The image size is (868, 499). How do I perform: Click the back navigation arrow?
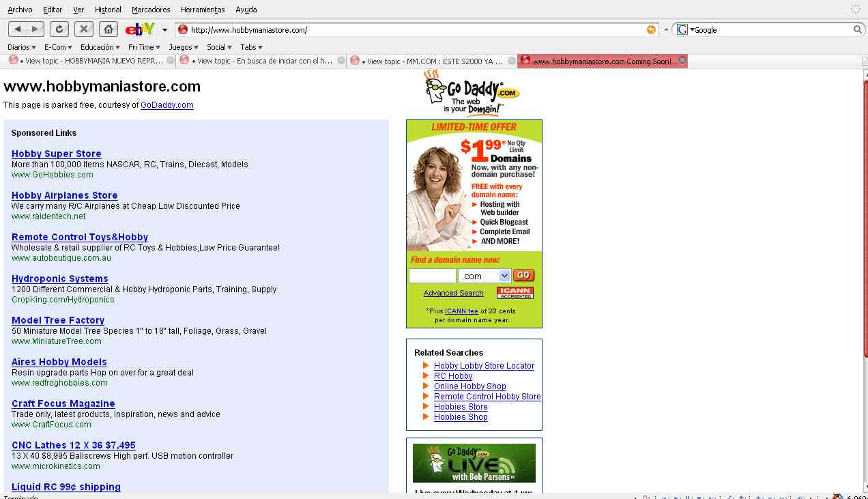[x=18, y=29]
